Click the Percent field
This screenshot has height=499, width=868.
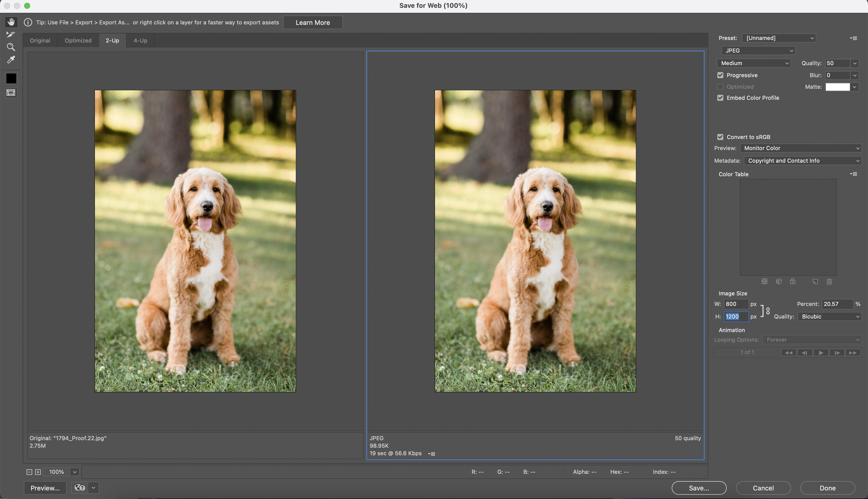837,304
